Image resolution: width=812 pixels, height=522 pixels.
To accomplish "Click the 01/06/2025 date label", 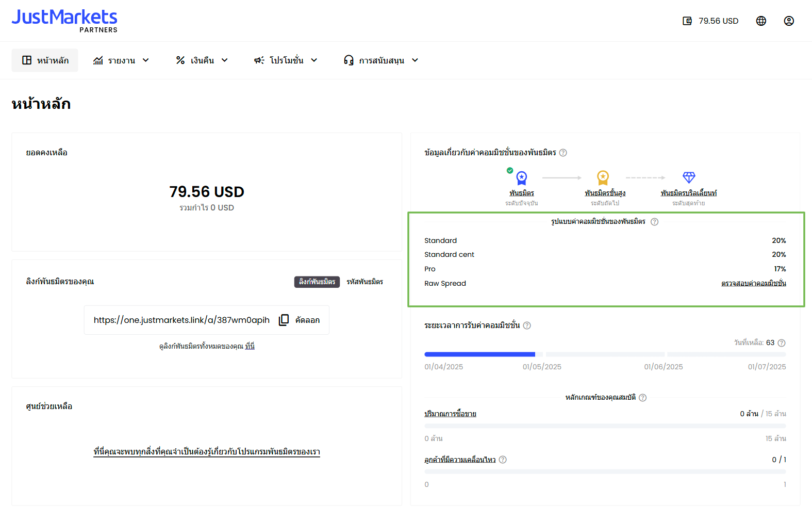I will click(664, 367).
